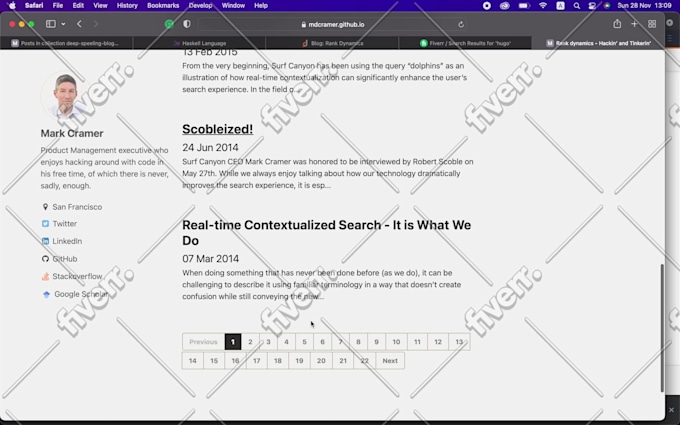Open the Google Scholar profile link
This screenshot has width=680, height=425.
coord(81,294)
